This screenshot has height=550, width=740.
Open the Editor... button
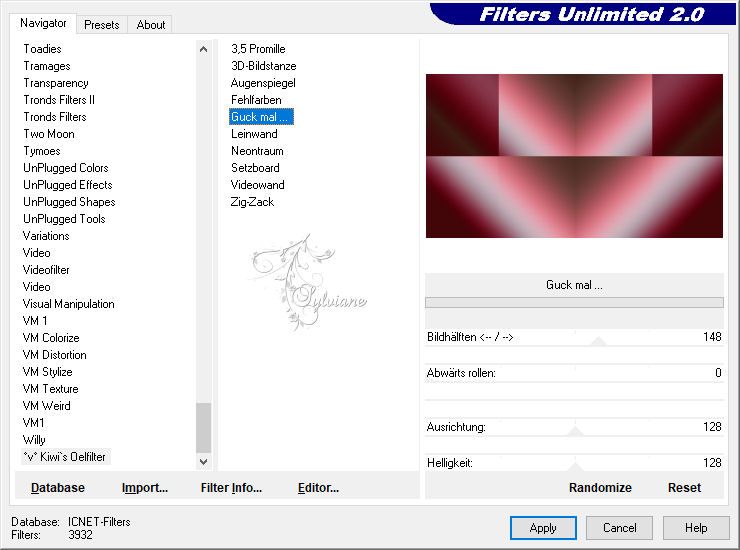click(x=319, y=488)
